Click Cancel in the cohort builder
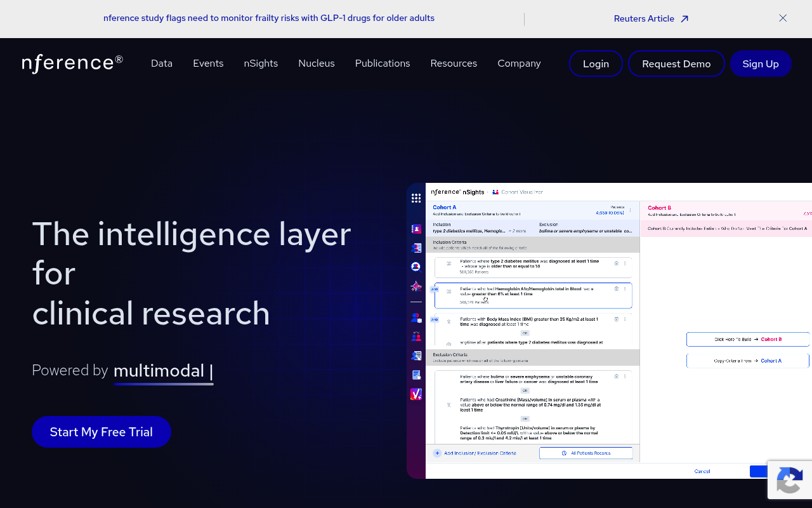Image resolution: width=812 pixels, height=508 pixels. click(702, 471)
